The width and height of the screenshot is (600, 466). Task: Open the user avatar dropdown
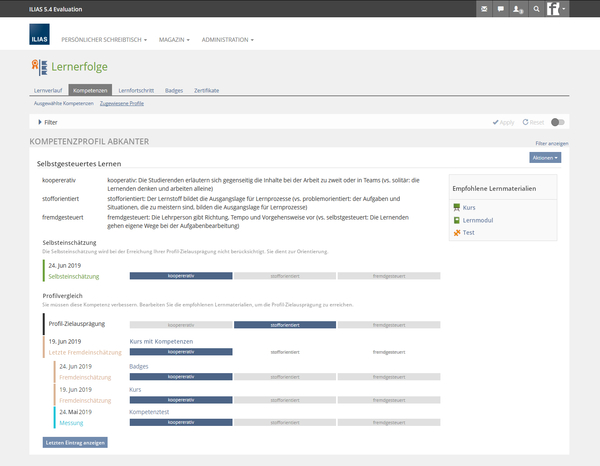click(x=557, y=9)
